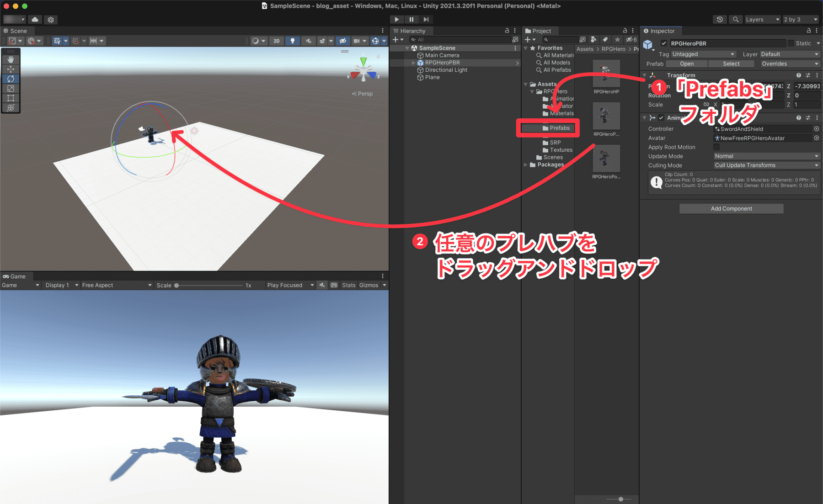Image resolution: width=823 pixels, height=504 pixels.
Task: Click the Add Component button
Action: (731, 208)
